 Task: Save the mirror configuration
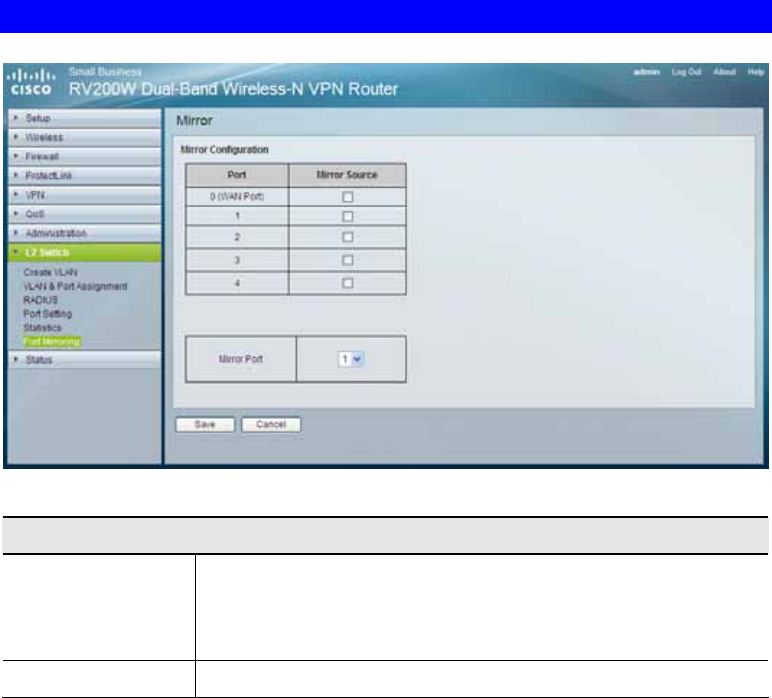(x=205, y=424)
